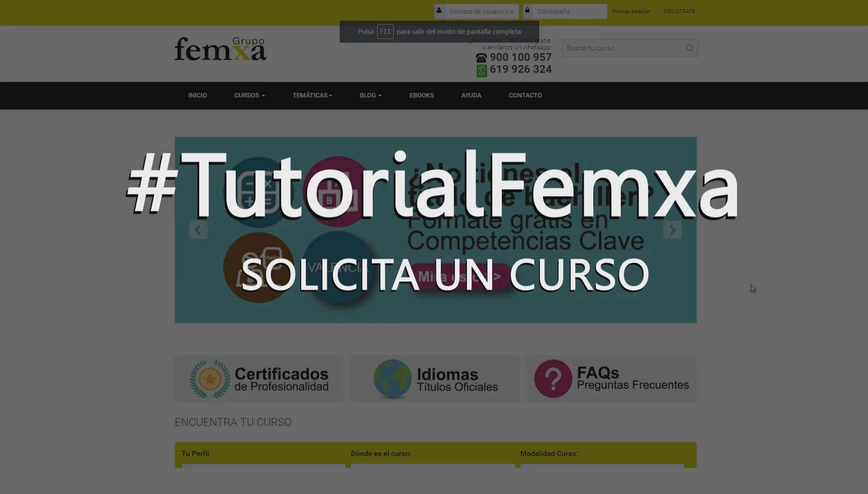The height and width of the screenshot is (494, 868).
Task: Click the F11 key hint in fullscreen notice
Action: [x=385, y=32]
